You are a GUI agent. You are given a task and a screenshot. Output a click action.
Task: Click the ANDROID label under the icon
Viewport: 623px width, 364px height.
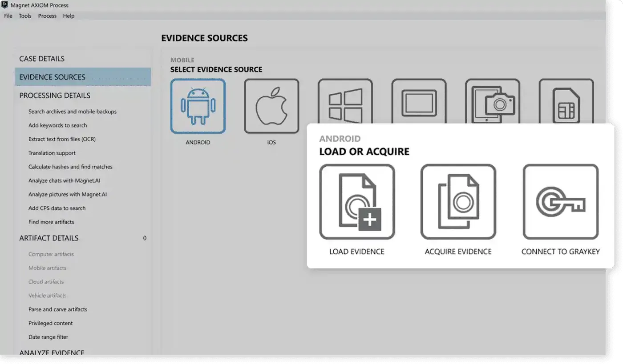tap(198, 143)
